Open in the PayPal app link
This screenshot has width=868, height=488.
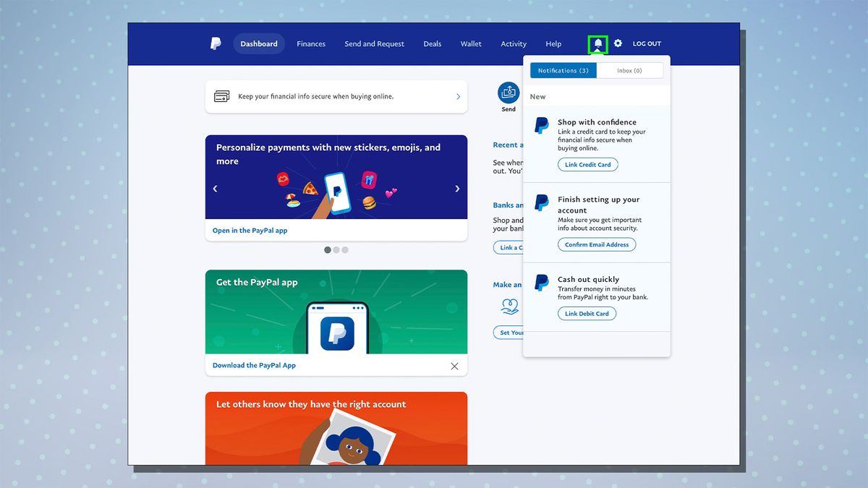pos(249,230)
